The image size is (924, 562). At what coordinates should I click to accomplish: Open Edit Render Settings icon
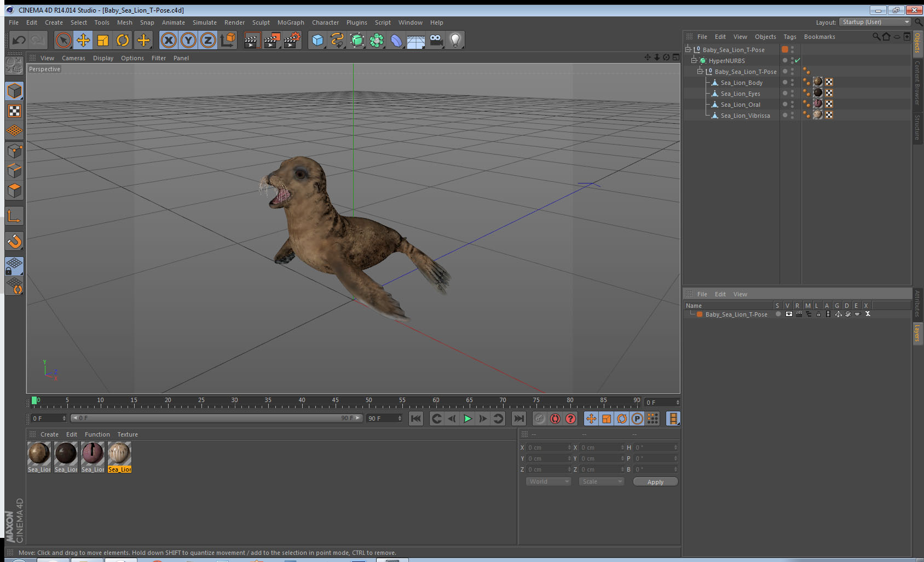(x=292, y=40)
